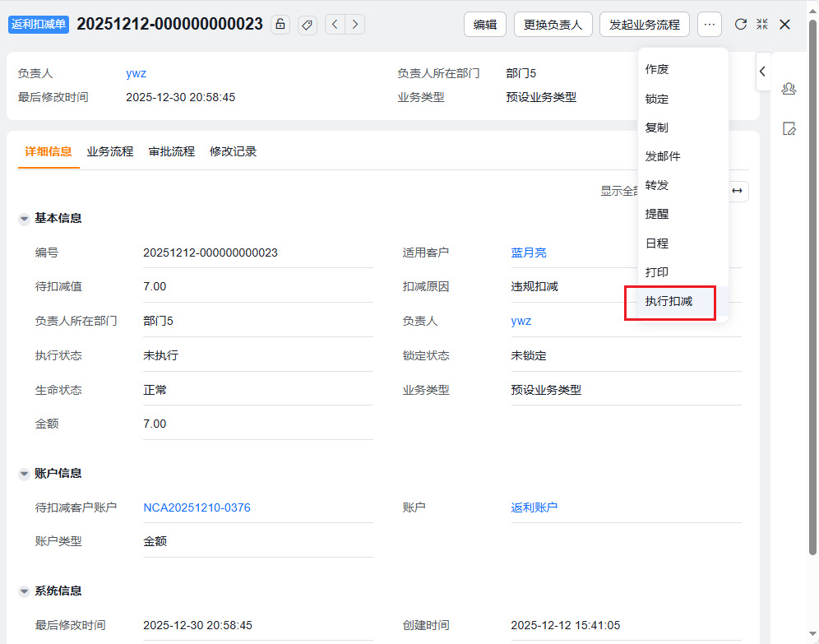Click the 违规扣减 reason value
Screen dimensions: 819x644
pos(534,287)
